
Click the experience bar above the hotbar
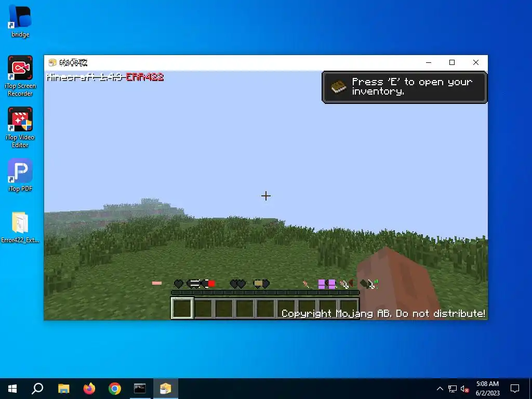(x=265, y=292)
